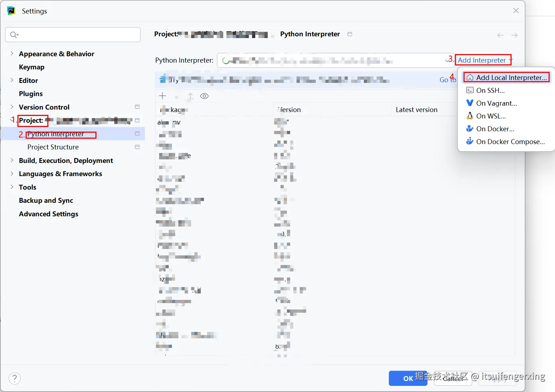Open Backup and Sync settings
Image resolution: width=555 pixels, height=392 pixels.
pyautogui.click(x=46, y=200)
